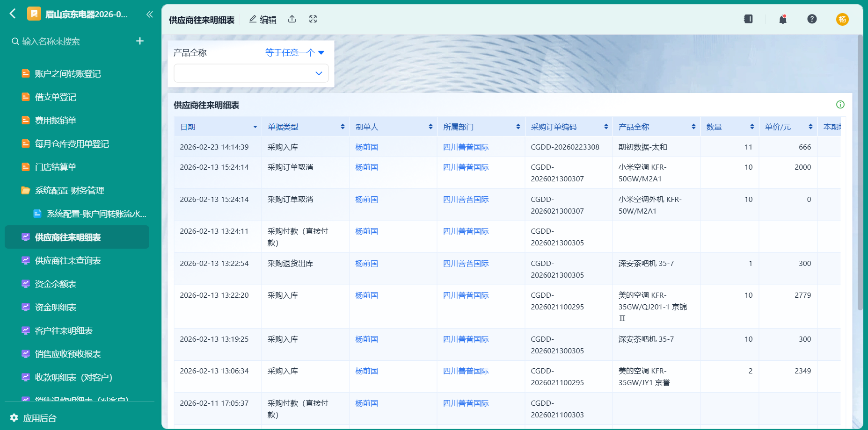Viewport: 868px width, 430px height.
Task: Sort by 产品全称 column arrows
Action: click(x=693, y=127)
